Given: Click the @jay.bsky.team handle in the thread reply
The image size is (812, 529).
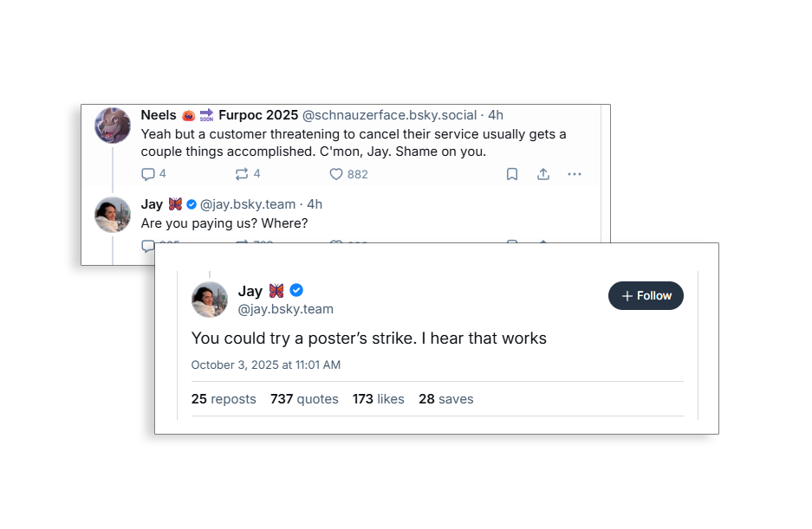Looking at the screenshot, I should (x=249, y=204).
